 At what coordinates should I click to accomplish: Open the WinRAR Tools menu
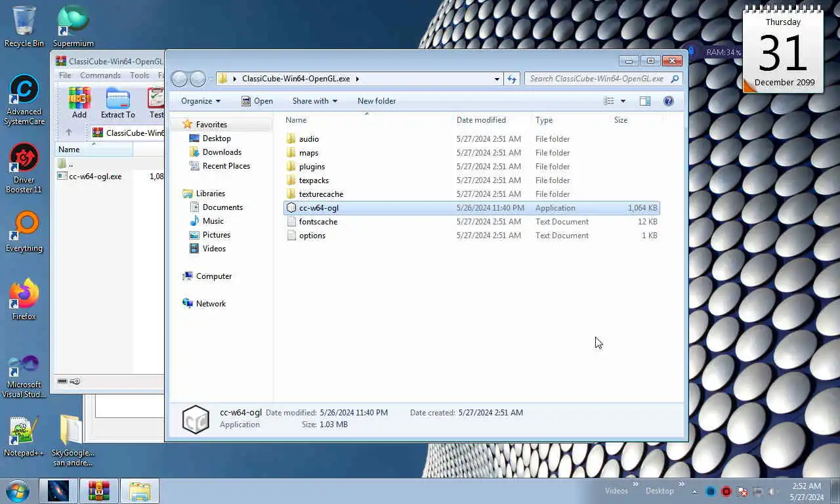tap(139, 75)
